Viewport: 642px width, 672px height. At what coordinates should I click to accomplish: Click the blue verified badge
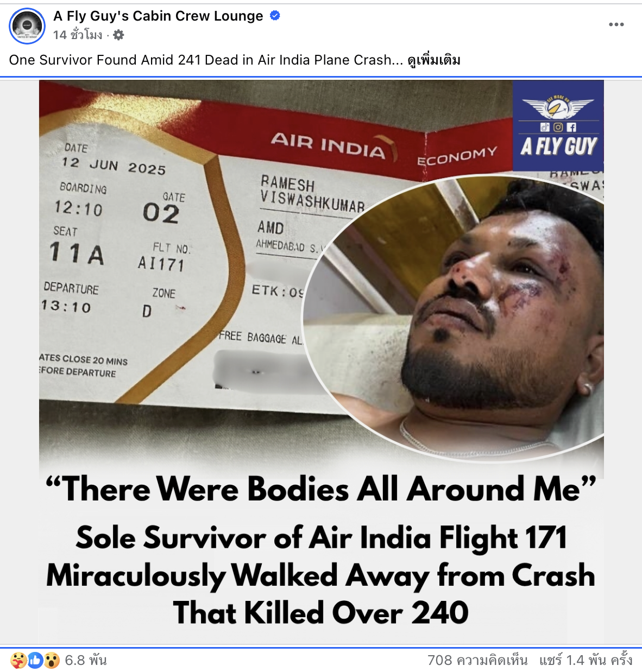275,16
